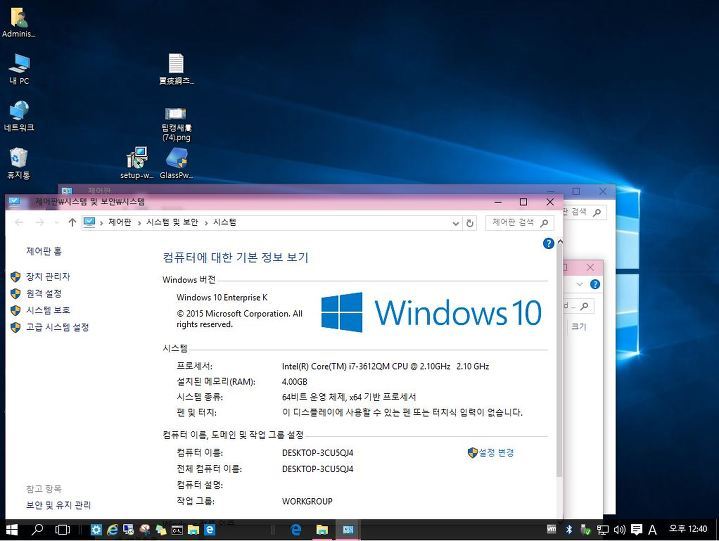Select the setup-w... installer desktop icon
The width and height of the screenshot is (719, 541).
[x=137, y=163]
